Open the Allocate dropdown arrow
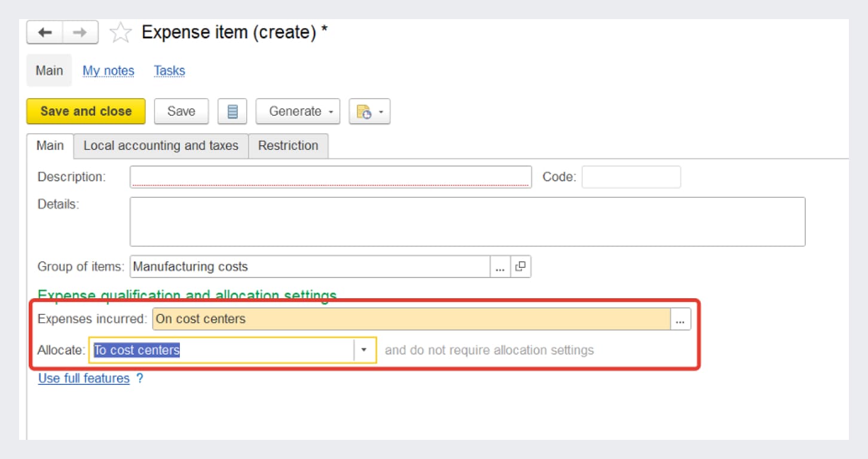Image resolution: width=868 pixels, height=459 pixels. click(364, 350)
